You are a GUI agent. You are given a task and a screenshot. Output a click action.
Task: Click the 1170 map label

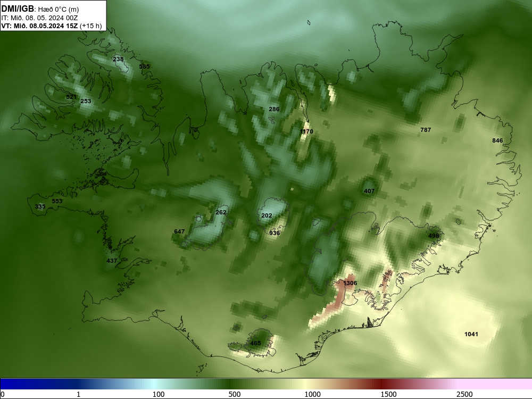point(306,131)
